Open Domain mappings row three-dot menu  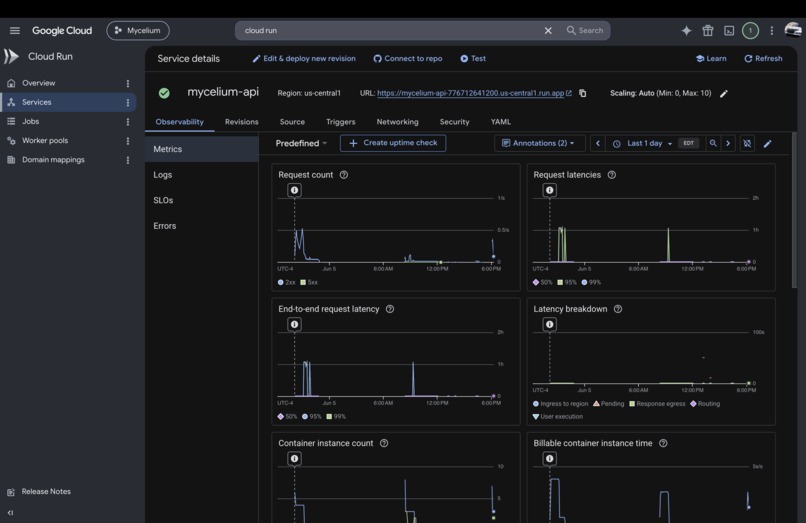point(127,160)
